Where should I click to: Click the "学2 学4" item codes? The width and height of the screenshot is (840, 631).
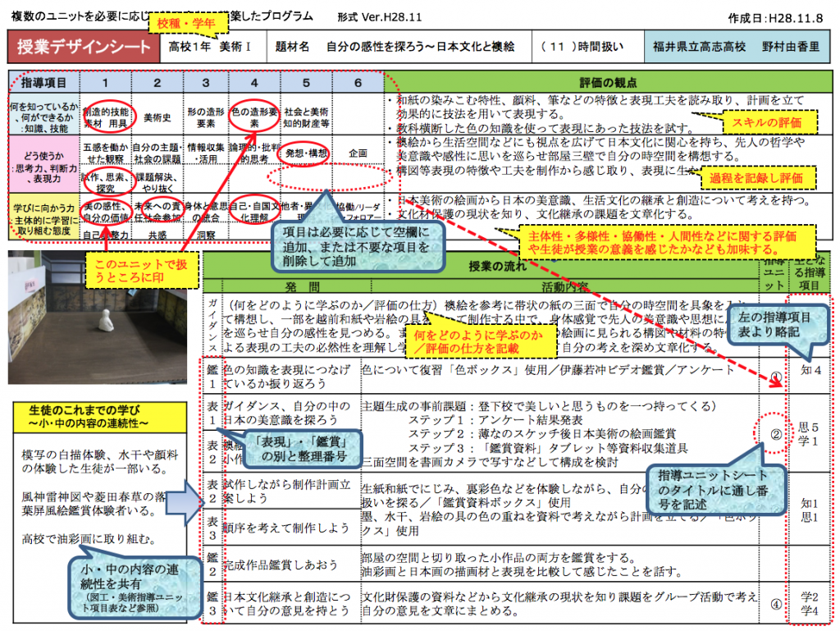(810, 604)
